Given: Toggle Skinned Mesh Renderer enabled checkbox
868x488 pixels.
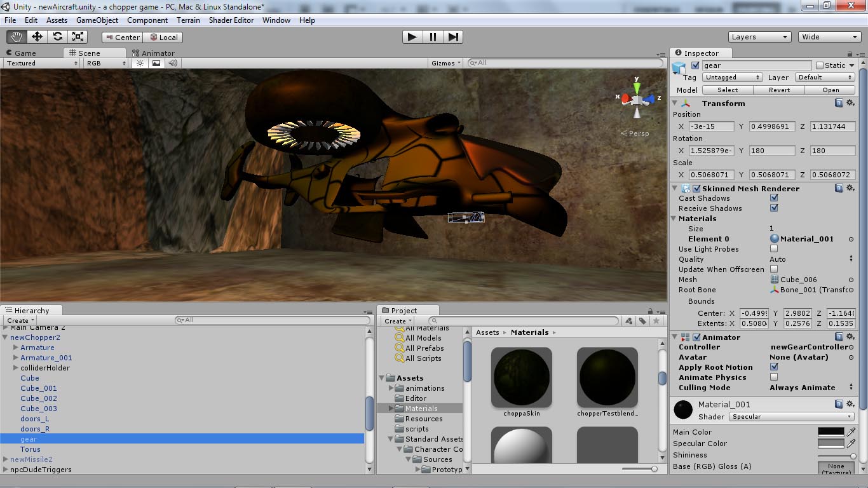Looking at the screenshot, I should (696, 188).
